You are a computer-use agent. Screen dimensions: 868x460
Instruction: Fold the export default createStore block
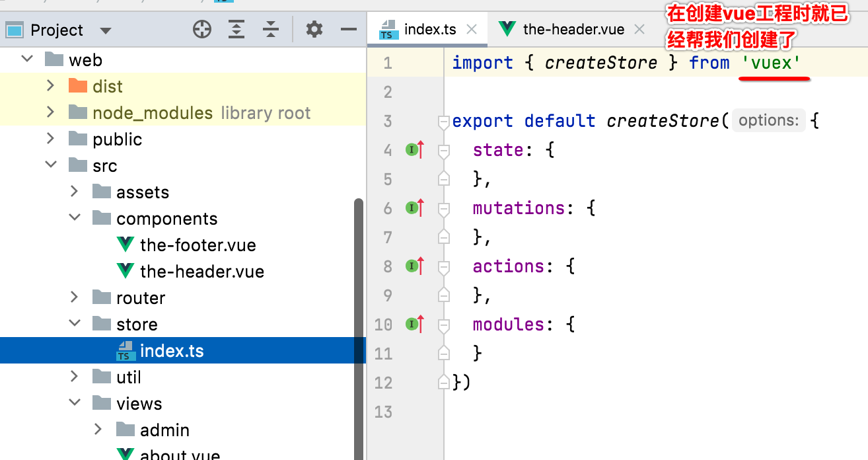[444, 121]
